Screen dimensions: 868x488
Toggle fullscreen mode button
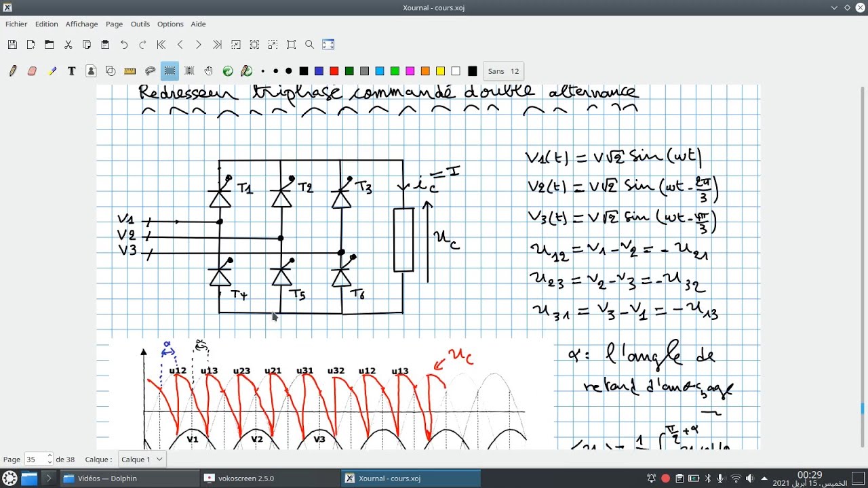pos(328,45)
